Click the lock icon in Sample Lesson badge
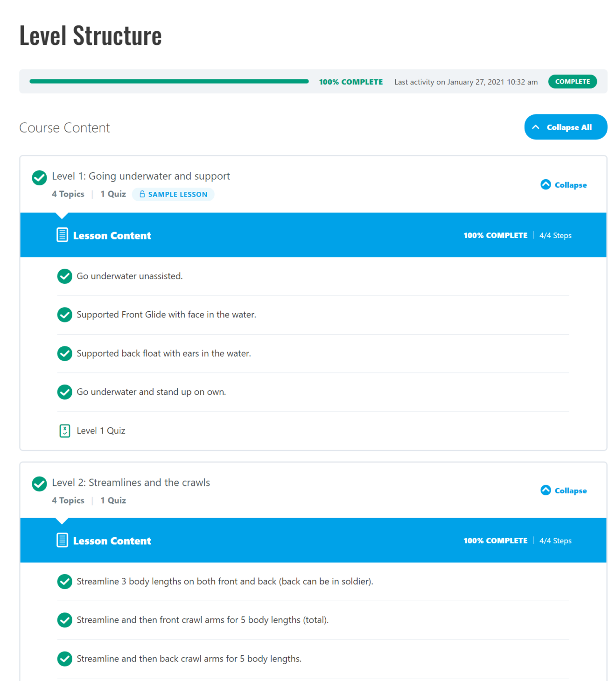Viewport: 616px width, 681px height. pyautogui.click(x=142, y=194)
